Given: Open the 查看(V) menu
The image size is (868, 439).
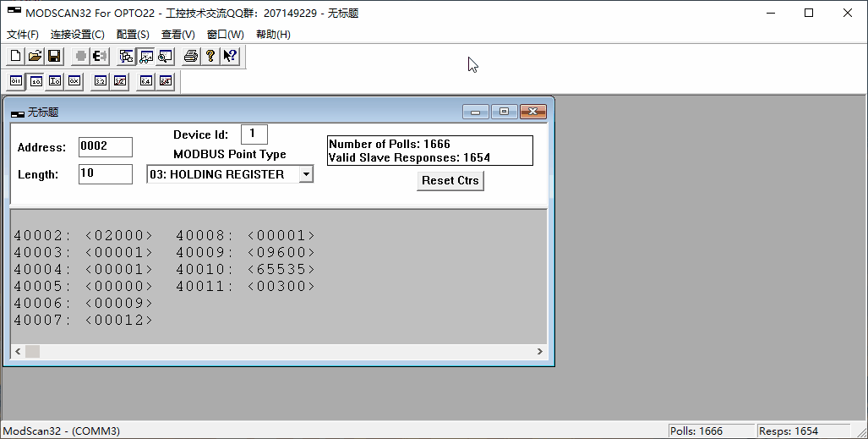Looking at the screenshot, I should tap(178, 35).
